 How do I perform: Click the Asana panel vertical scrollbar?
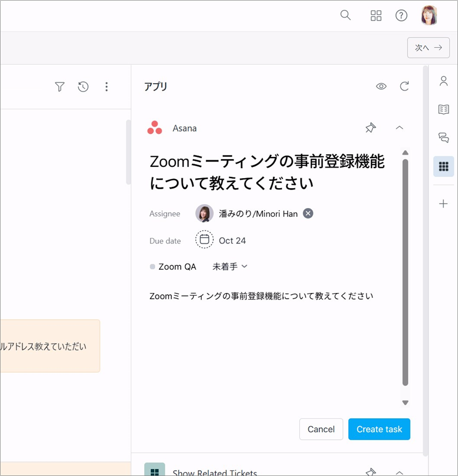click(405, 272)
